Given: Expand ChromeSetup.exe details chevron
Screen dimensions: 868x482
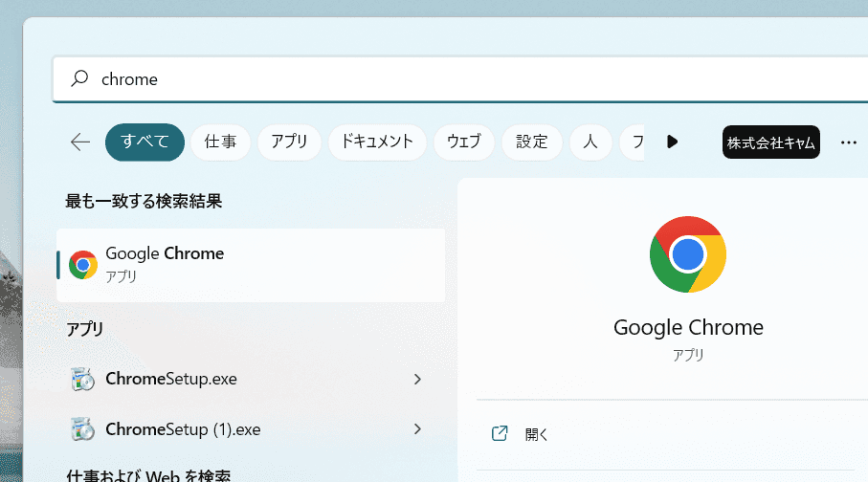Looking at the screenshot, I should tap(417, 379).
